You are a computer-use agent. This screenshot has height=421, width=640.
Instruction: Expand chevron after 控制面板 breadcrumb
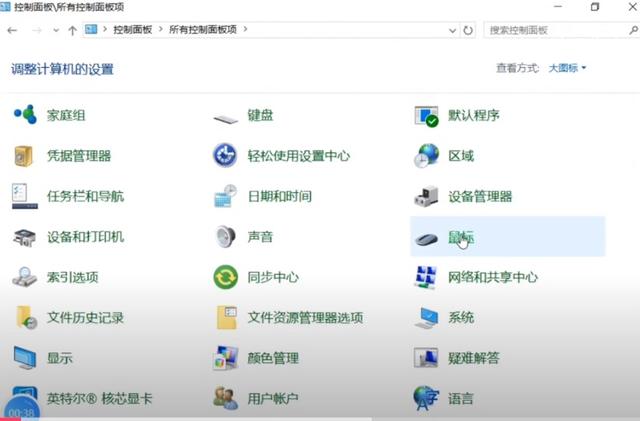[160, 29]
